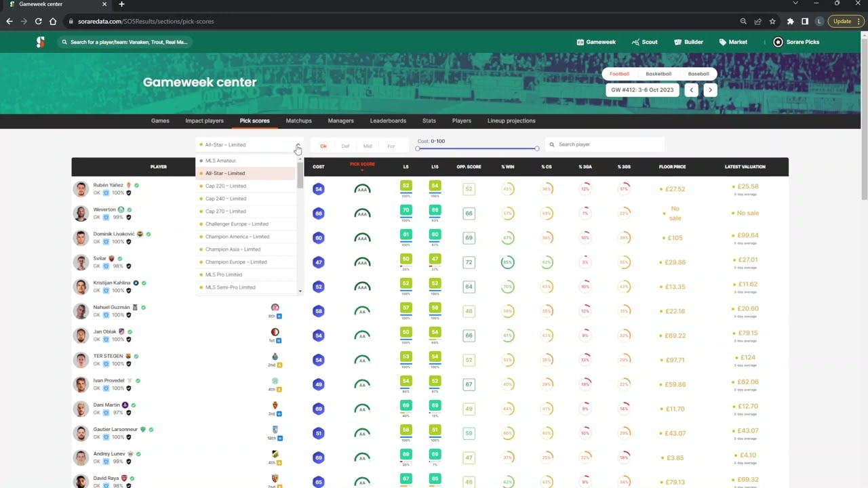Select Basketball sport toggle
This screenshot has width=868, height=488.
[658, 74]
